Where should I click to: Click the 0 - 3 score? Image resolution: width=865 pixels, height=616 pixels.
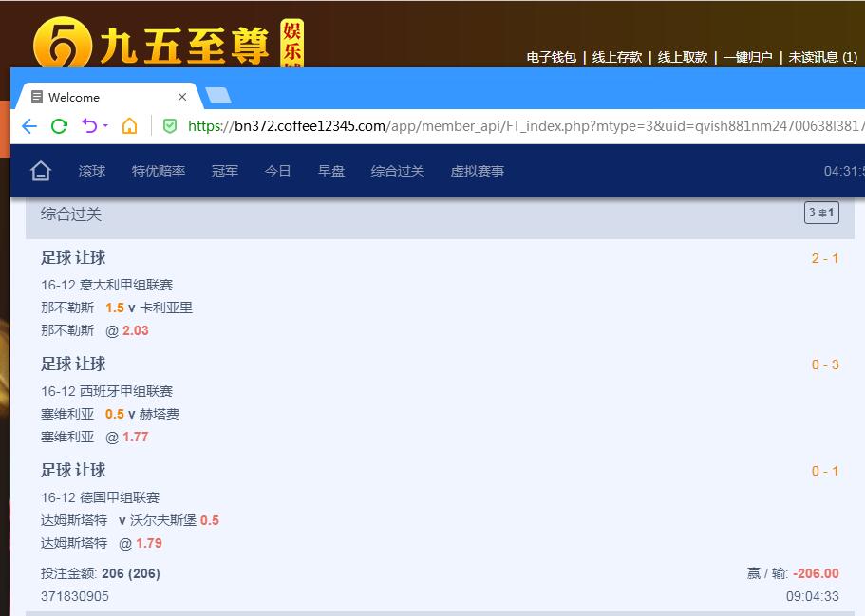click(x=825, y=364)
